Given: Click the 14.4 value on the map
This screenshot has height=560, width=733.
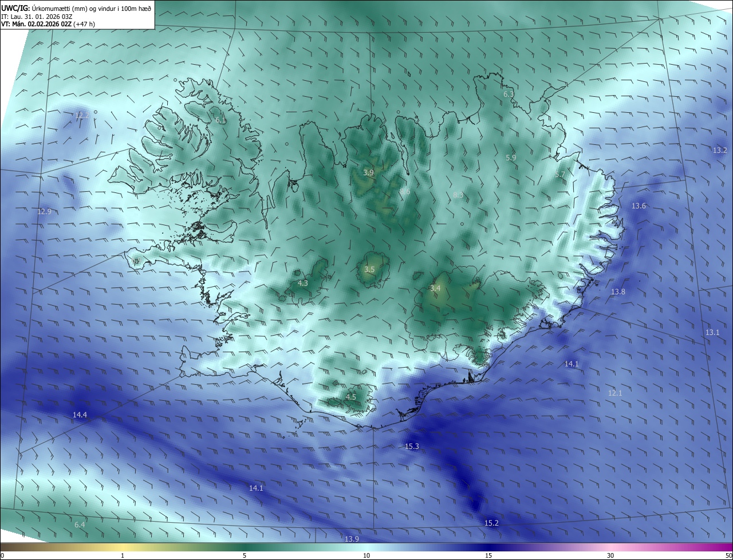Looking at the screenshot, I should click(x=80, y=415).
